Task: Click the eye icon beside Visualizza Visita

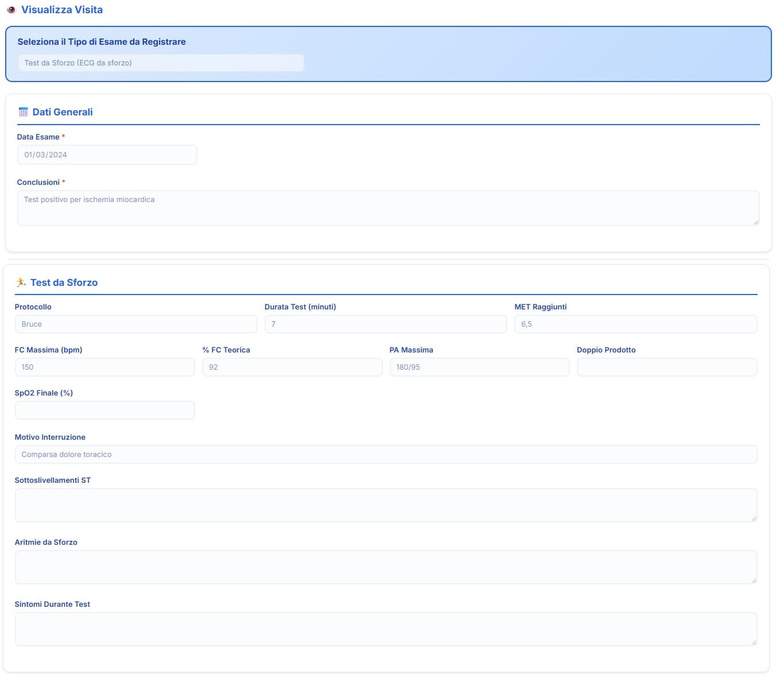Action: tap(11, 10)
